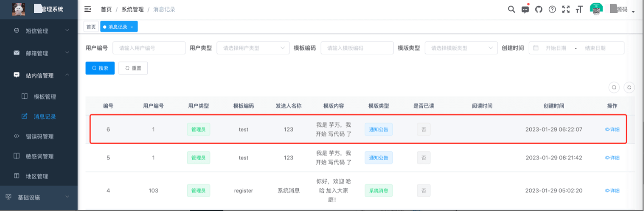Click the system logo image
The image size is (644, 211).
point(19,8)
